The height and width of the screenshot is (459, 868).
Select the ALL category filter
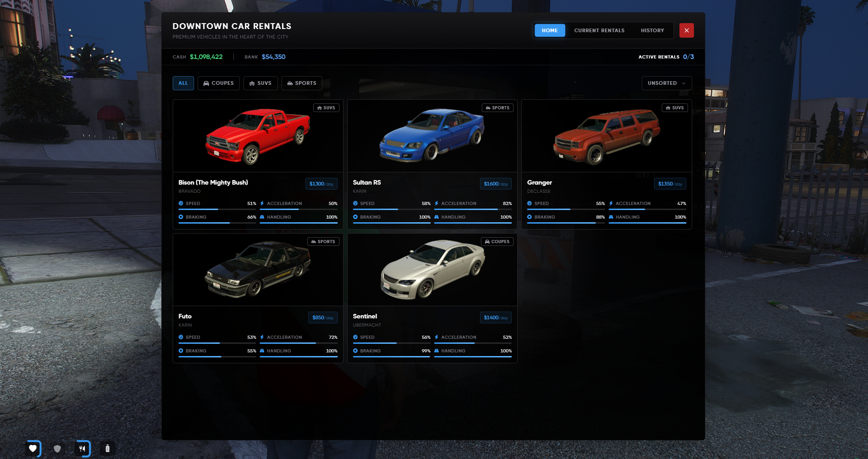coord(183,83)
